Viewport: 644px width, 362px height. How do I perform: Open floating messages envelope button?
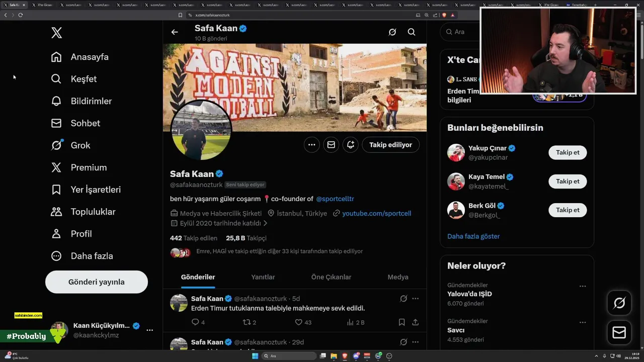(619, 333)
